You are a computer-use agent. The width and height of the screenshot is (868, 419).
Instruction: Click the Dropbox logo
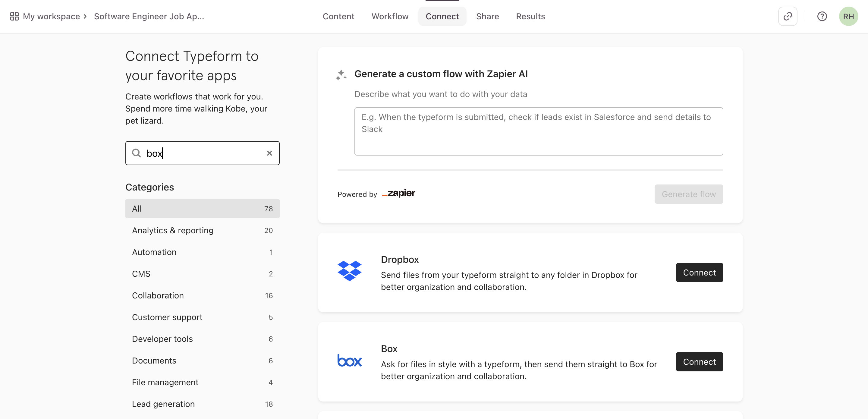click(x=349, y=271)
